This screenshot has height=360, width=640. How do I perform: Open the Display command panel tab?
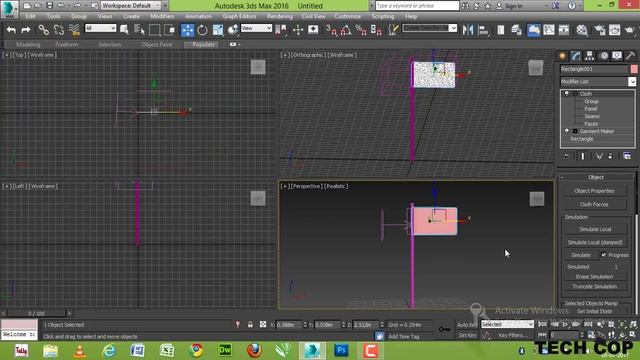(617, 56)
